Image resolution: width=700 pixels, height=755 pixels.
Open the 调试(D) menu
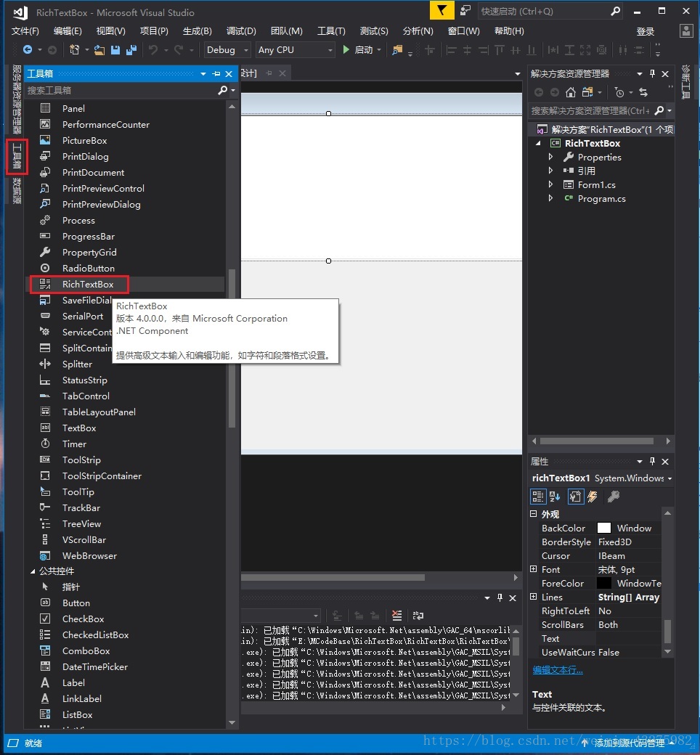(x=241, y=31)
